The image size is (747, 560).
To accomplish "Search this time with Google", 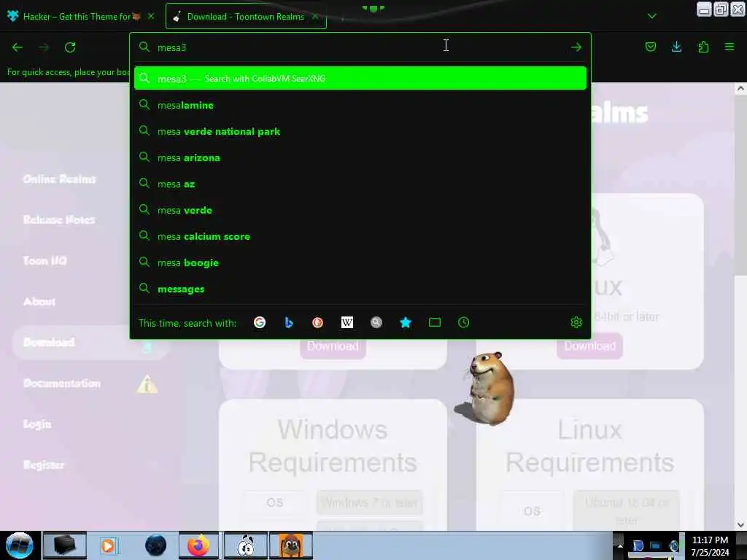I will 260,322.
